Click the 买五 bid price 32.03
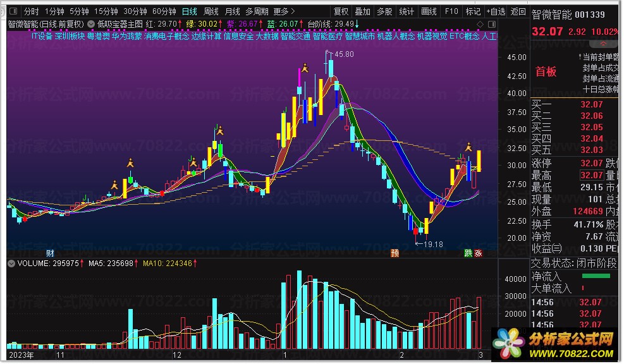This screenshot has width=624, height=364. tap(591, 150)
